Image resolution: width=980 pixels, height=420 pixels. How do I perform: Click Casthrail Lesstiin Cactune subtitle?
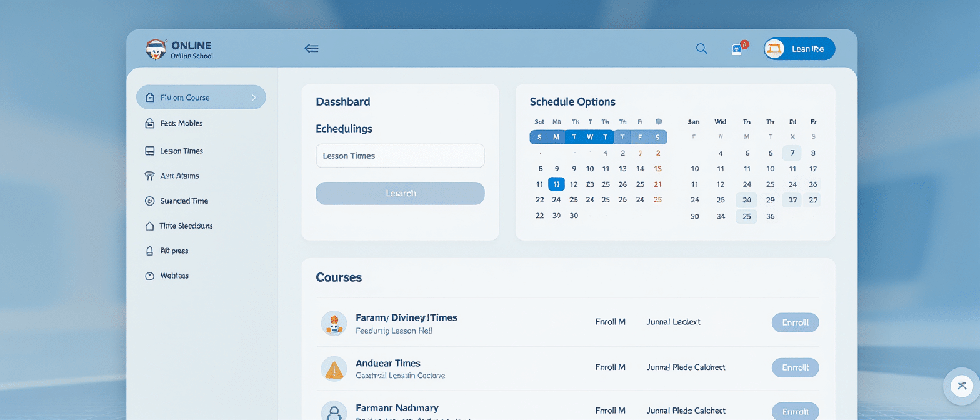pos(400,376)
